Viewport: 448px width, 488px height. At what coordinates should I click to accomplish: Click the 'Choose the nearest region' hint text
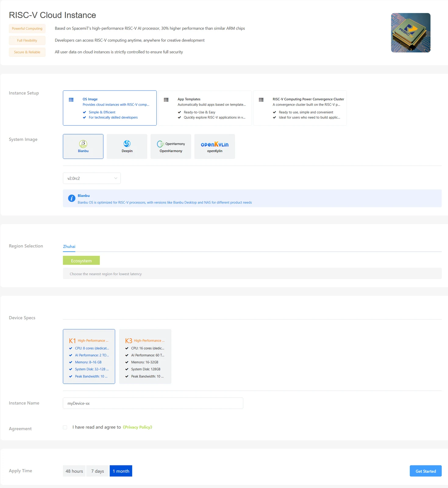pos(106,274)
